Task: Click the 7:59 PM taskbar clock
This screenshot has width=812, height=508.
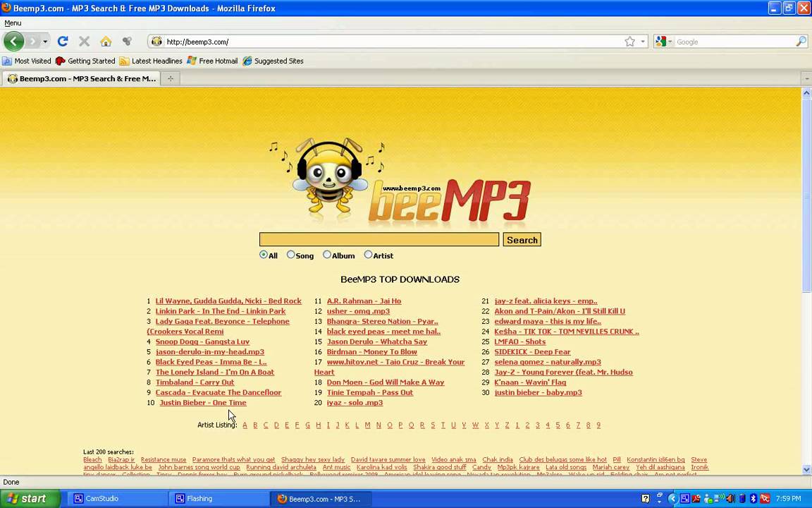Action: pyautogui.click(x=788, y=499)
